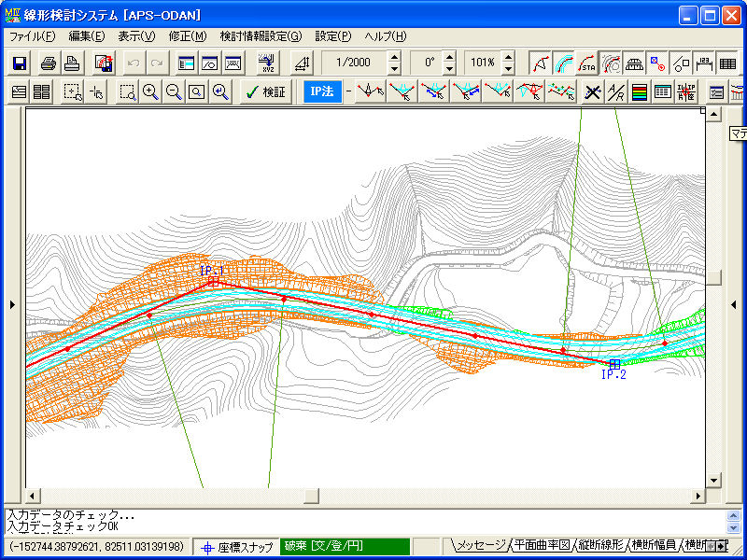Increase the 101% zoom with up arrow

click(x=508, y=58)
